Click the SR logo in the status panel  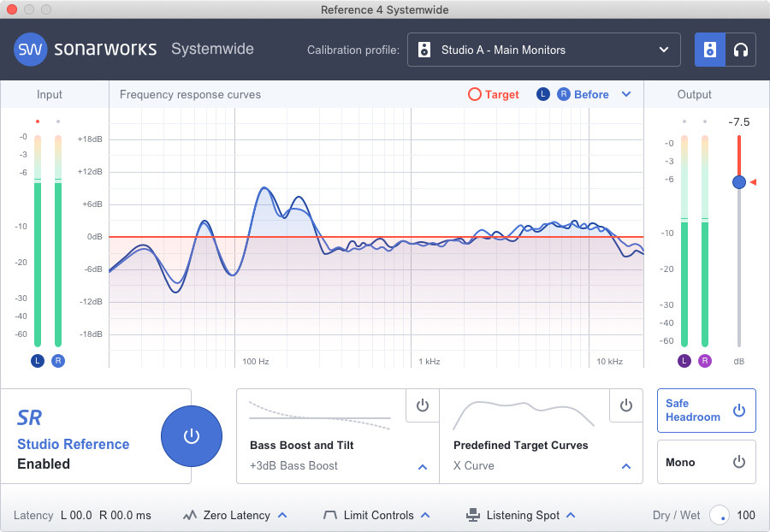pyautogui.click(x=29, y=418)
